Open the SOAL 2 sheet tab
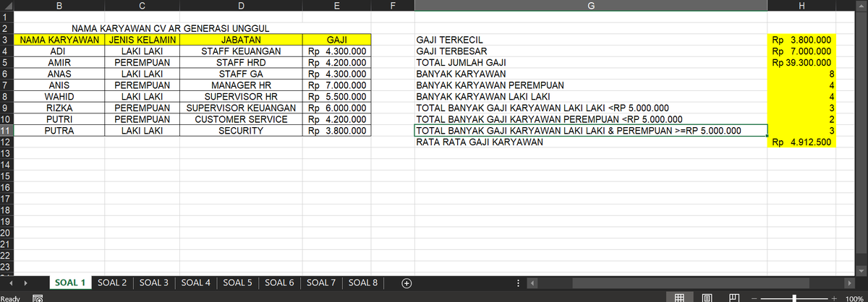The width and height of the screenshot is (868, 302). (x=112, y=283)
